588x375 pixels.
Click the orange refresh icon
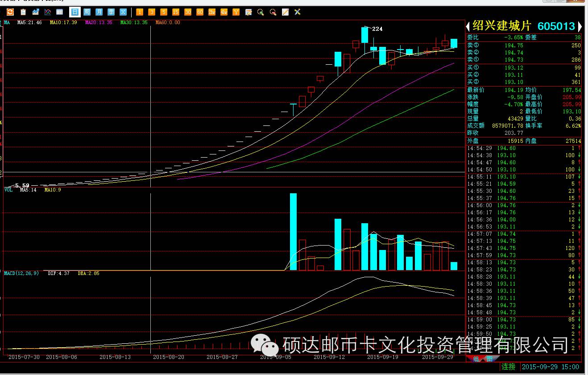coord(10,12)
